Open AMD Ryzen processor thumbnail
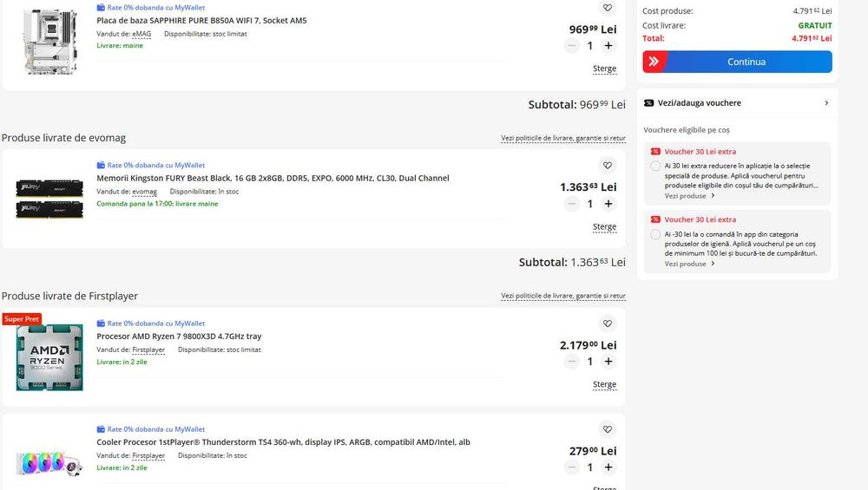Screen dimensions: 868x490 (x=49, y=356)
